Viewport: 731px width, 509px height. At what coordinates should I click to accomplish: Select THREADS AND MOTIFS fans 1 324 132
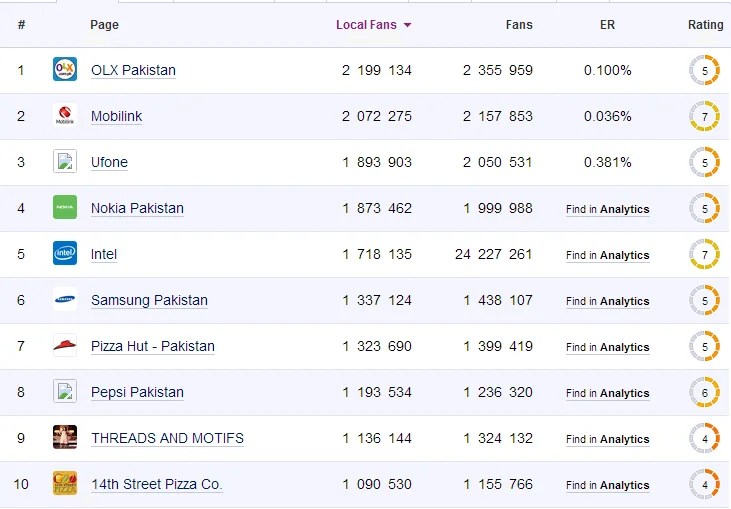[498, 439]
